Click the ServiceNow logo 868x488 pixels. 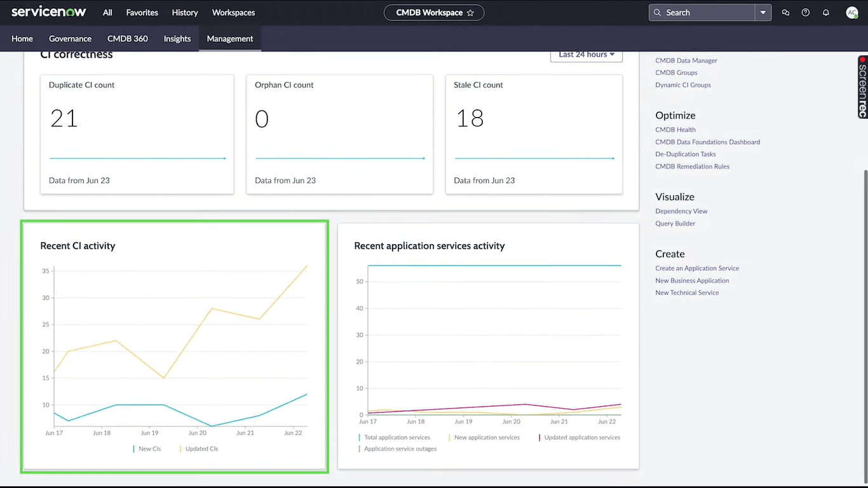pyautogui.click(x=48, y=11)
